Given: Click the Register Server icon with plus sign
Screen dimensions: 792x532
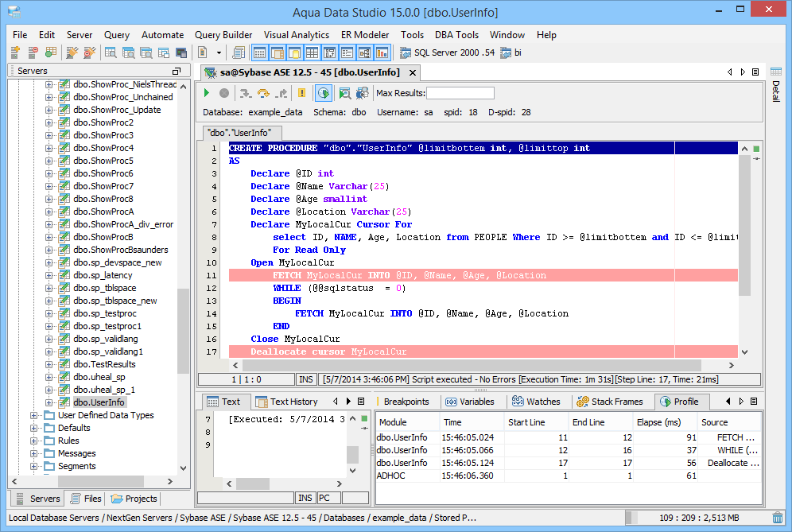Looking at the screenshot, I should click(x=15, y=52).
